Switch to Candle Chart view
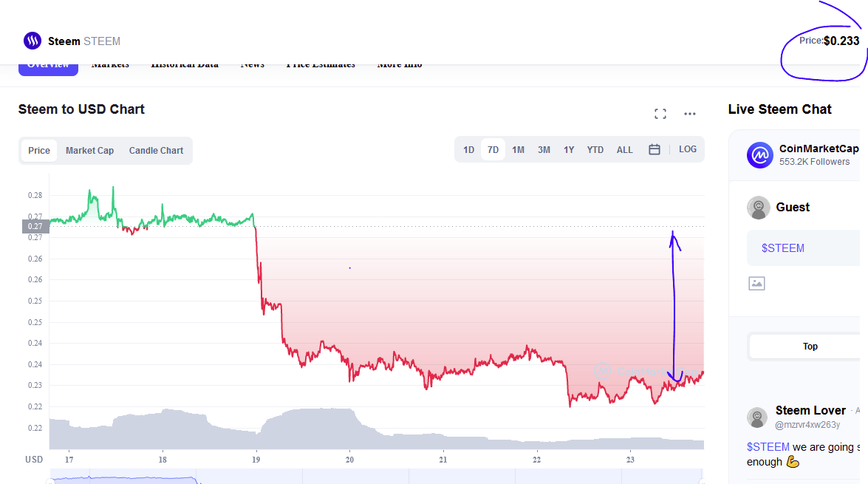This screenshot has width=868, height=484. [x=156, y=151]
